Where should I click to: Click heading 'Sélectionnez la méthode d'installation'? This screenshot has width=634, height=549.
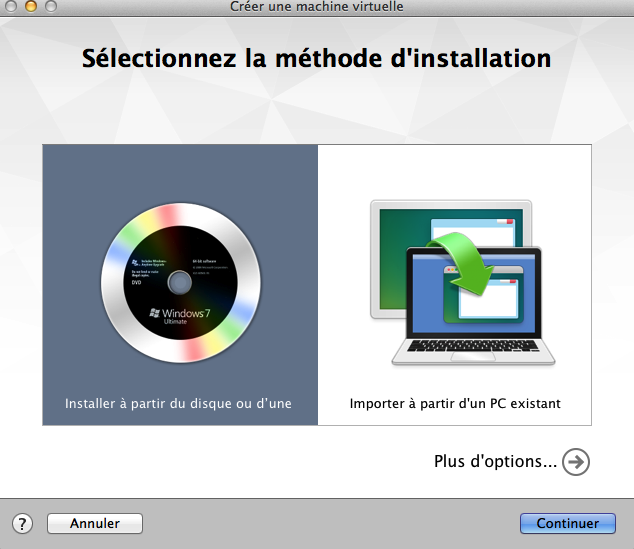pos(317,58)
